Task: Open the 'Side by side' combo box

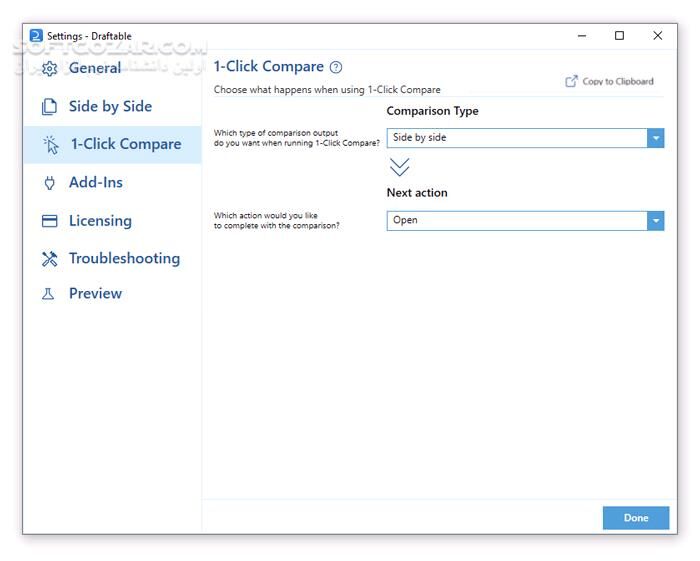Action: click(516, 138)
